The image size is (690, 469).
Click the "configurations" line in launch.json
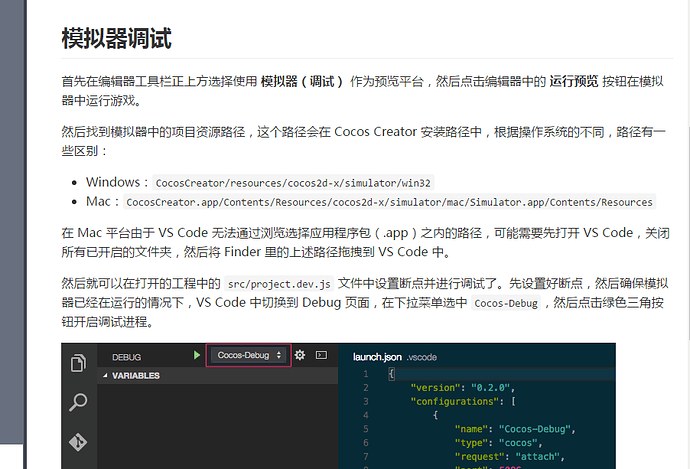[462, 401]
